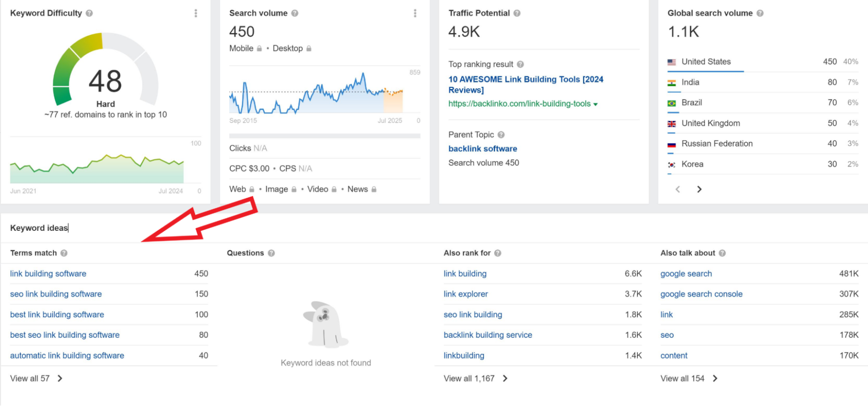Open content keyword in Also talk about
This screenshot has width=868, height=406.
674,355
